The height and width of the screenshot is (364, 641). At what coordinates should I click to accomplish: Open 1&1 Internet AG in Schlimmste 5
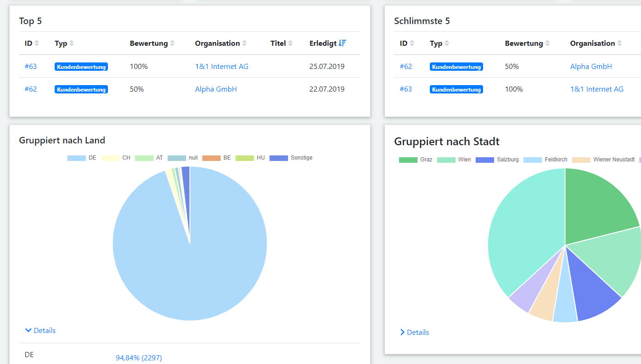597,89
